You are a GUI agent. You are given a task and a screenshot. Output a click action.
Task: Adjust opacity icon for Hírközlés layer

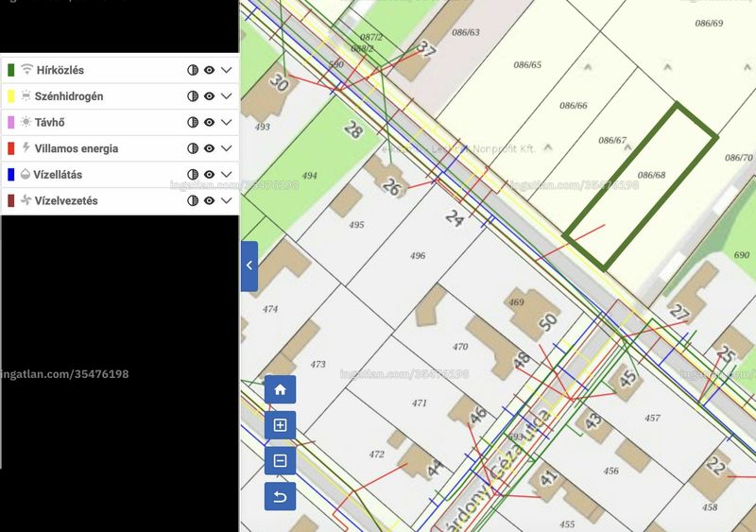[193, 70]
